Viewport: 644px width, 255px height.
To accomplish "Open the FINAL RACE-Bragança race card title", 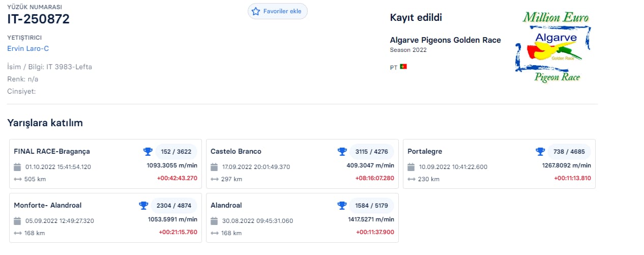I will tap(52, 152).
